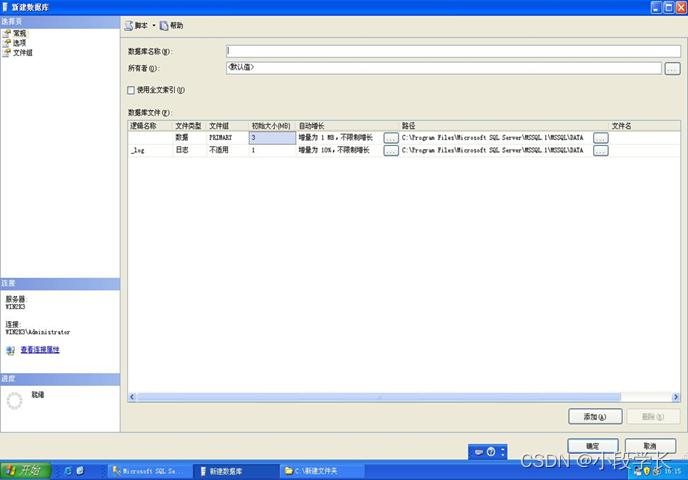Enable the use full-text indexing checkbox
688x480 pixels.
pos(131,90)
